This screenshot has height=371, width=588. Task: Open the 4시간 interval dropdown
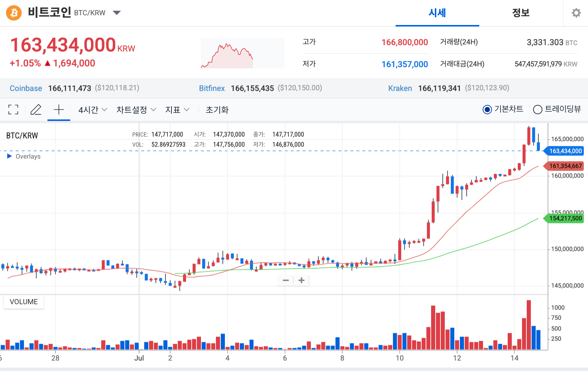(93, 110)
